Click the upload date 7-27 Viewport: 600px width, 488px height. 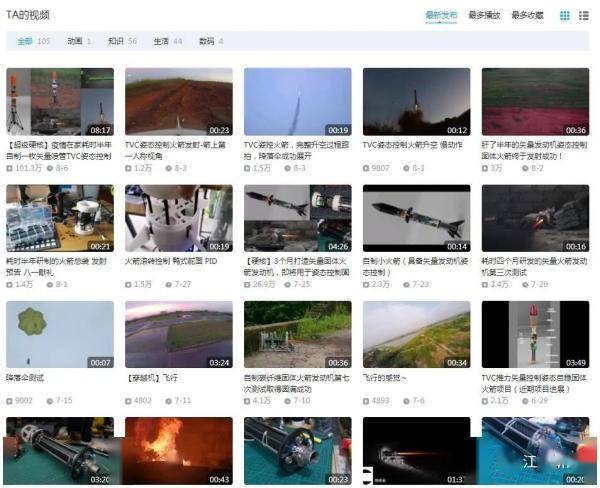click(183, 284)
